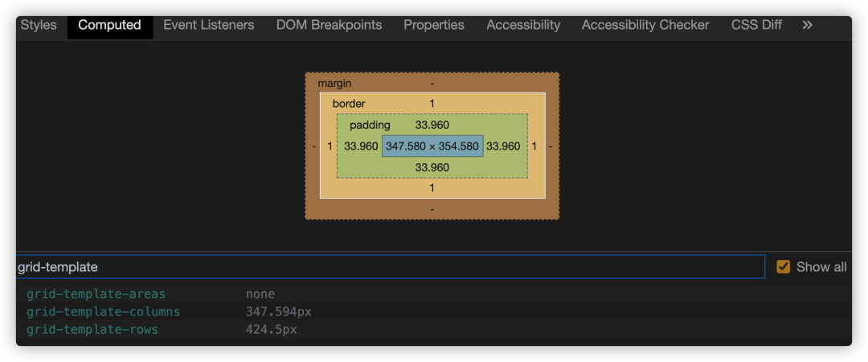Switch to the Styles tab
Viewport: 868px width, 362px height.
point(39,25)
